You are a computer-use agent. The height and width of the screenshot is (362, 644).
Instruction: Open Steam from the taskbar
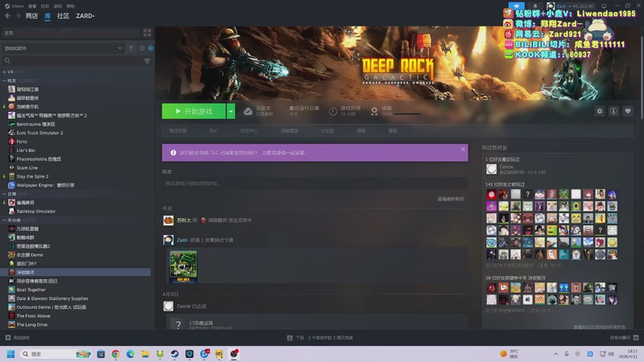(x=175, y=354)
